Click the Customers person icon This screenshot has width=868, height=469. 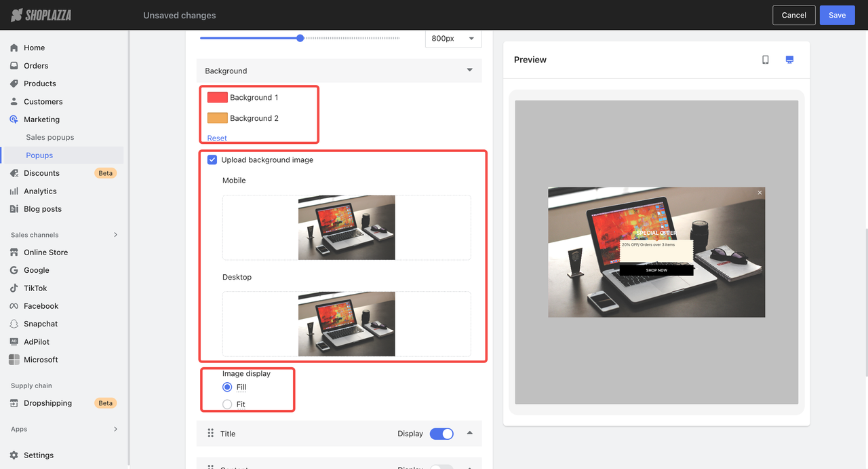click(x=14, y=102)
